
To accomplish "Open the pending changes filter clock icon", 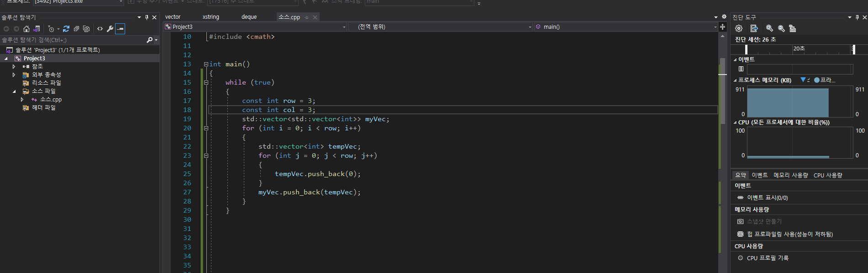I will tap(51, 29).
